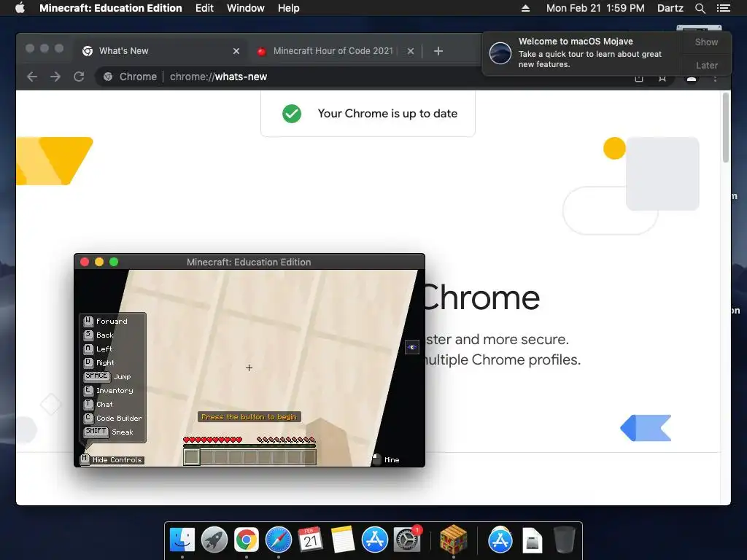747x560 pixels.
Task: Open the Dartz user menu
Action: (670, 8)
